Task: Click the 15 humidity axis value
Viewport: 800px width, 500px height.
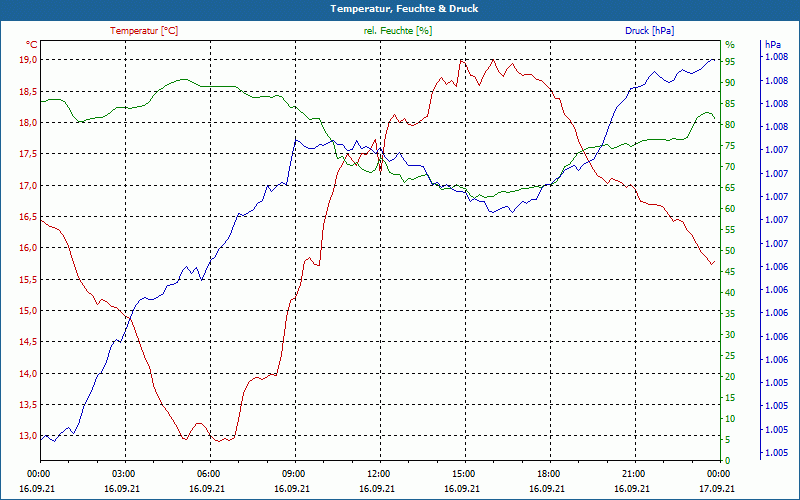Action: click(730, 397)
